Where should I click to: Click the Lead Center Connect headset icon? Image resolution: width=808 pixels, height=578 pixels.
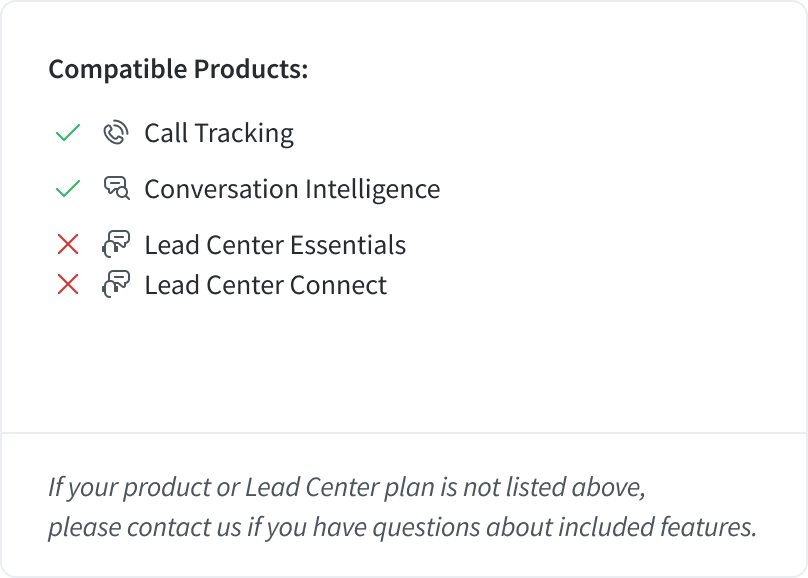[116, 284]
